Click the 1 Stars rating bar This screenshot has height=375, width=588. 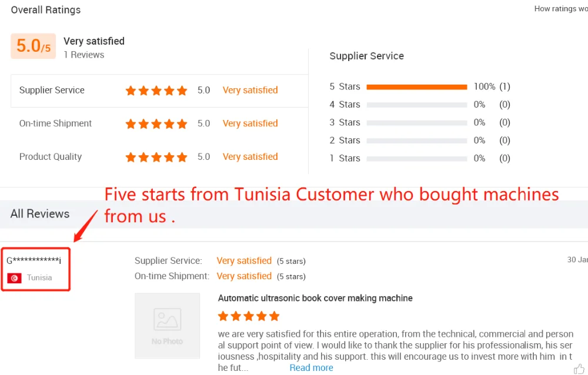(416, 158)
